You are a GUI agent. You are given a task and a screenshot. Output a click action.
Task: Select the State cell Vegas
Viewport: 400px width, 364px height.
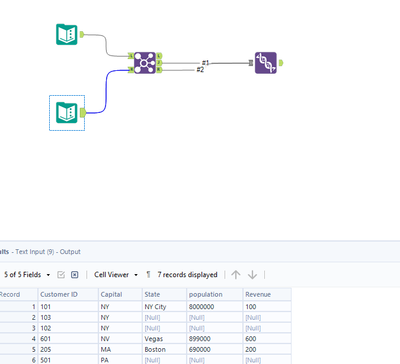164,339
